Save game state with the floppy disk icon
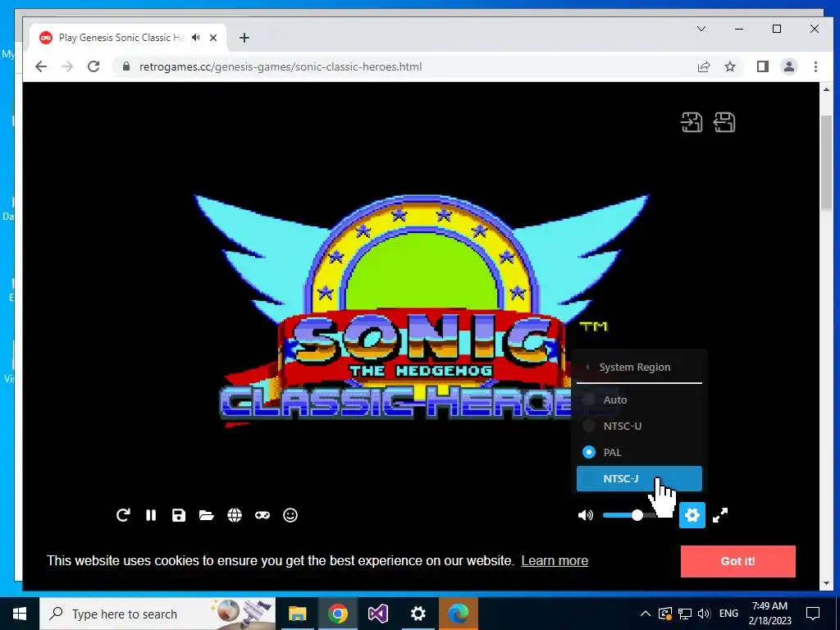 [x=178, y=515]
